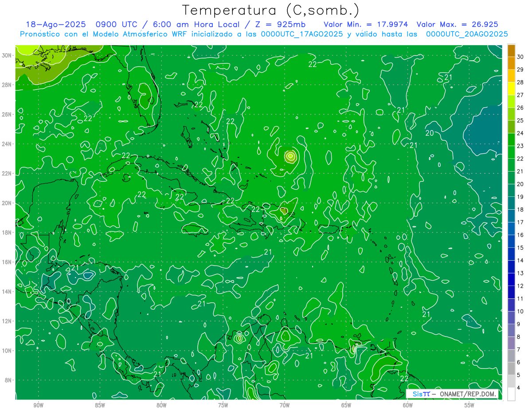Click the 70W longitude axis label
Viewport: 532px width, 411px height.
(285, 405)
